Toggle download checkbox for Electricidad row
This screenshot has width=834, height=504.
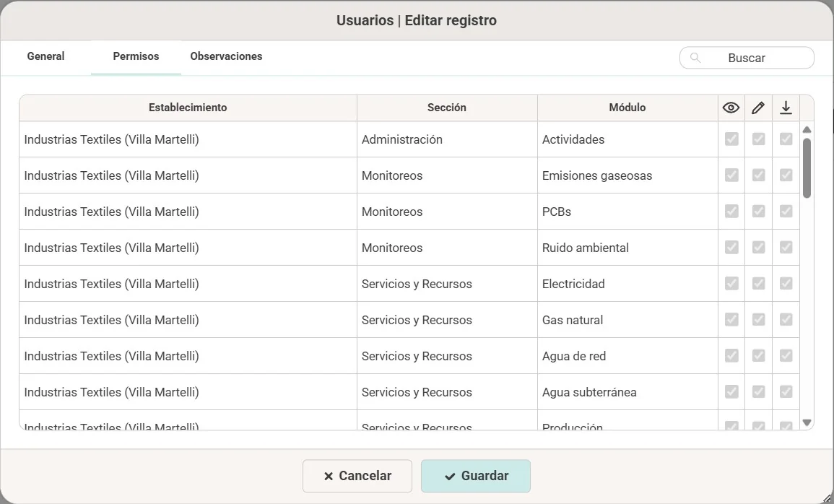(x=786, y=283)
